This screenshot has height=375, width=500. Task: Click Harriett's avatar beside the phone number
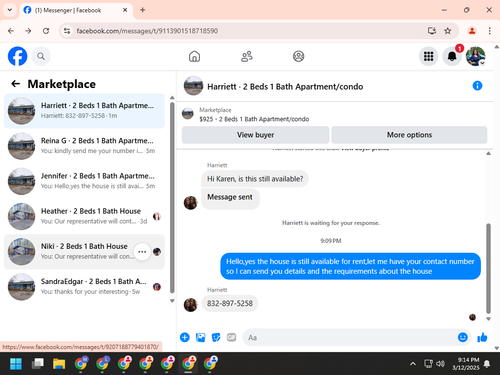click(191, 305)
